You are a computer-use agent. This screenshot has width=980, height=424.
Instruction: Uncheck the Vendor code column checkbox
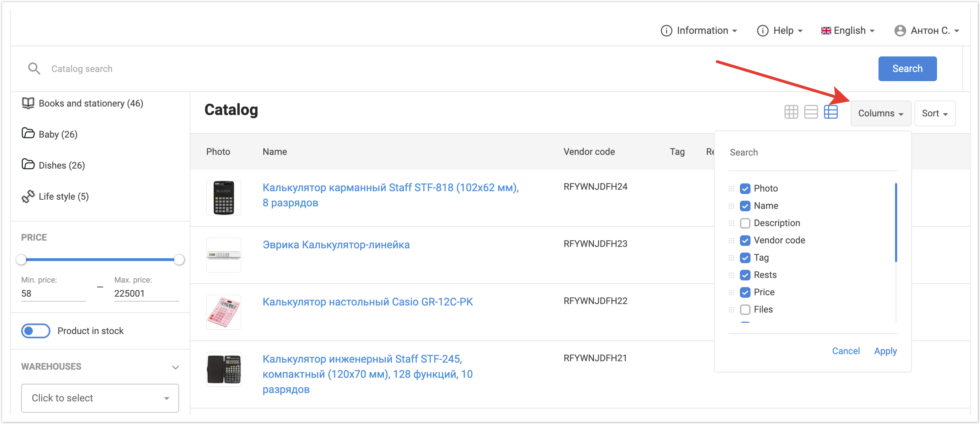click(x=745, y=240)
